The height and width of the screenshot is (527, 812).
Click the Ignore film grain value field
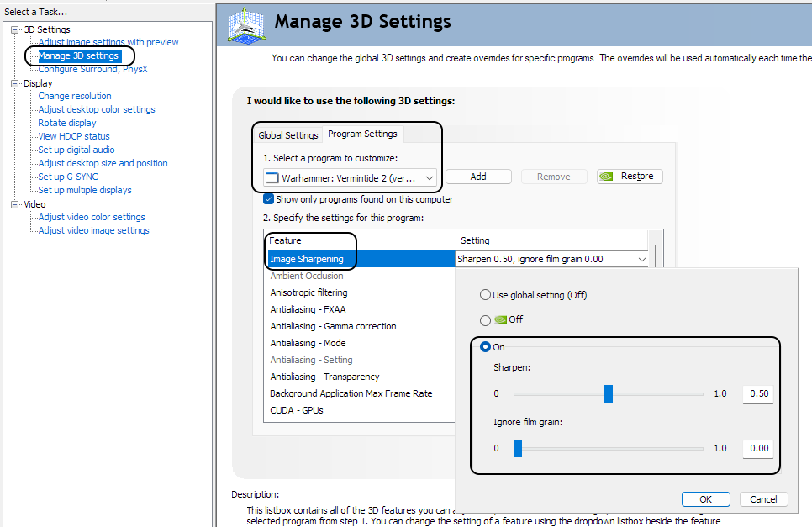[758, 448]
